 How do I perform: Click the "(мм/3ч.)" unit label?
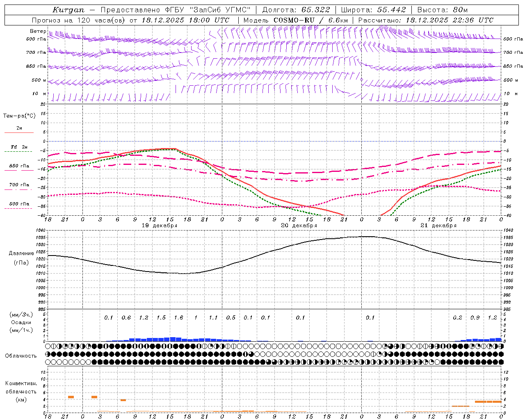point(21,315)
